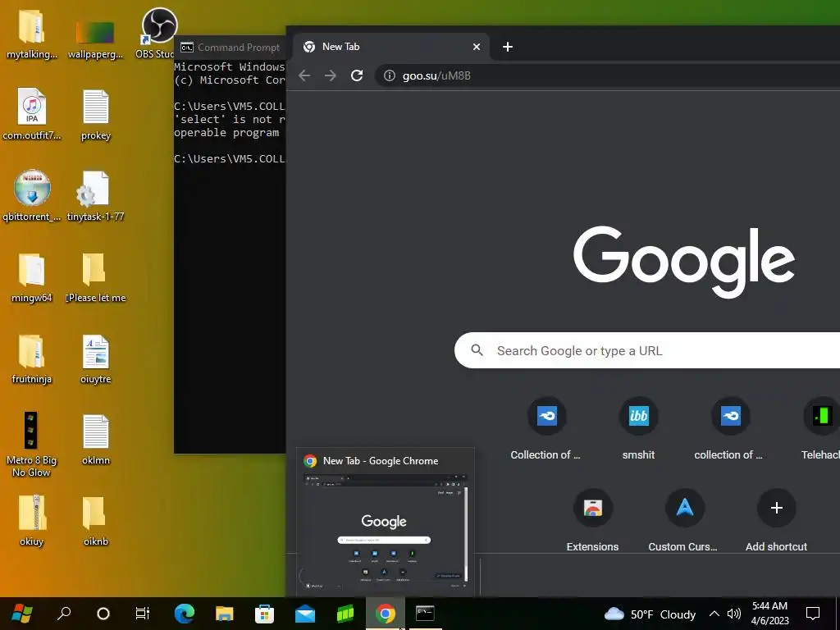Open the 50°F Cloudy weather widget
The height and width of the screenshot is (630, 840).
point(650,614)
